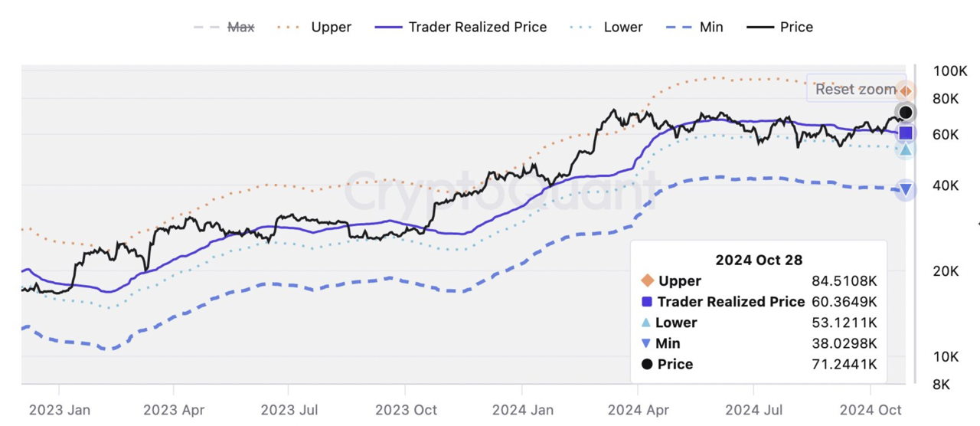This screenshot has height=426, width=980.
Task: Click the Reset zoom button
Action: point(855,89)
